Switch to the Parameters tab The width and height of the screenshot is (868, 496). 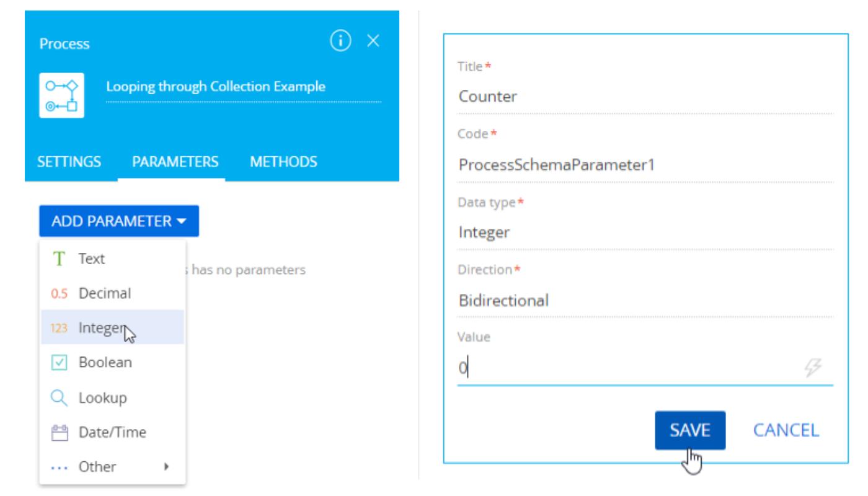point(171,162)
